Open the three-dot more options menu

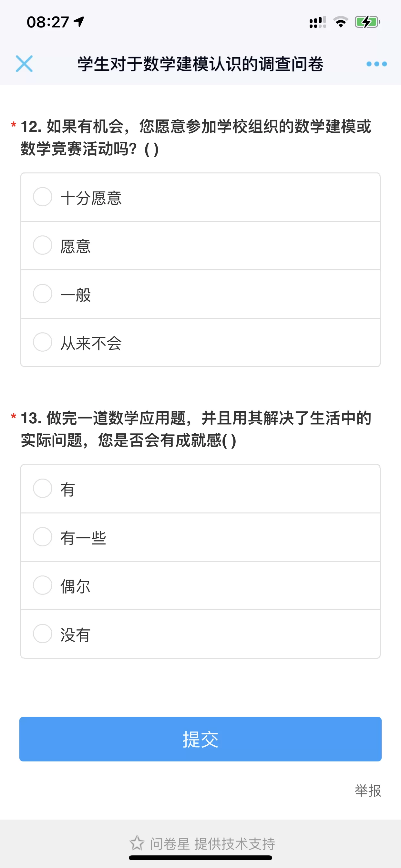376,64
